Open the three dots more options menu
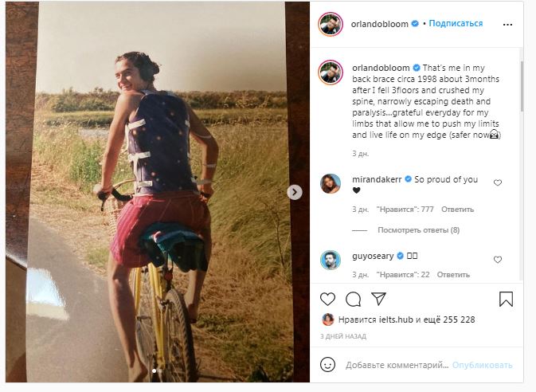 (x=507, y=23)
